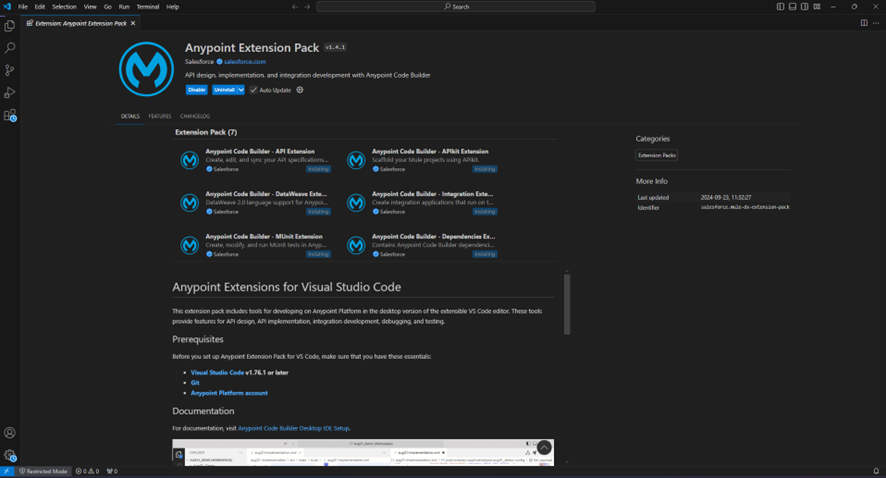Close the Anypoint Extension Pack editor tab
Viewport: 886px width, 478px height.
coord(133,23)
